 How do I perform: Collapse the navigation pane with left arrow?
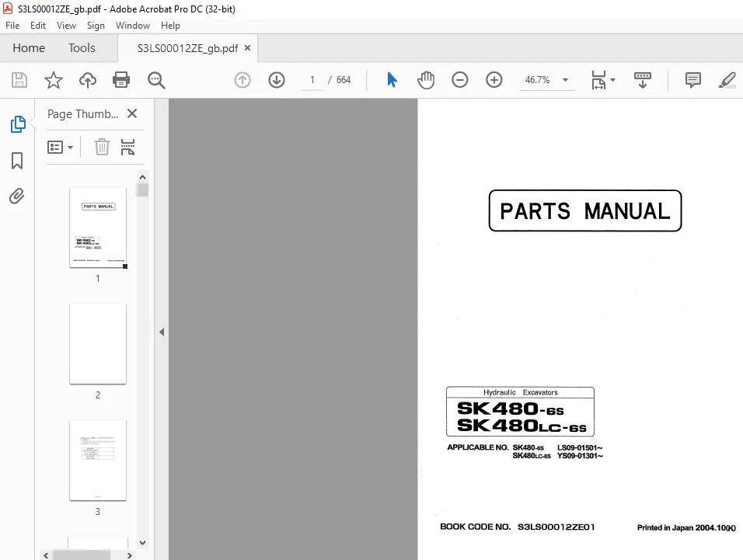162,332
